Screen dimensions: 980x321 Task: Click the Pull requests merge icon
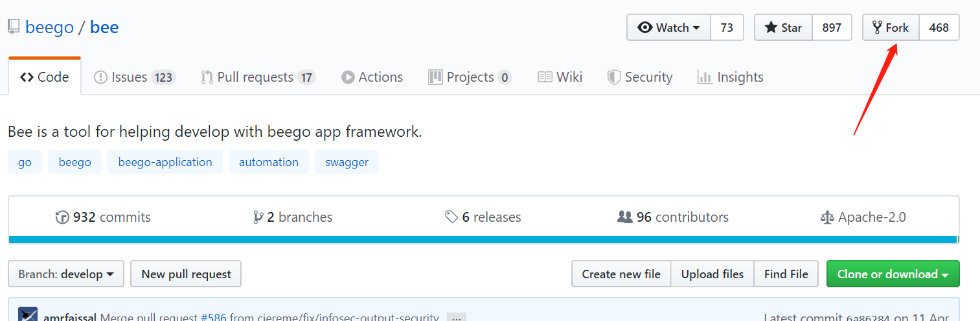(207, 77)
